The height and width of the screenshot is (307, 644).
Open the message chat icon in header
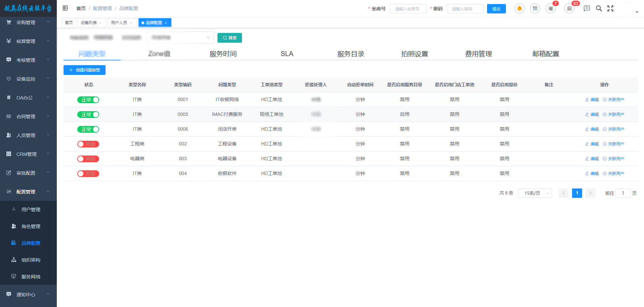(587, 9)
